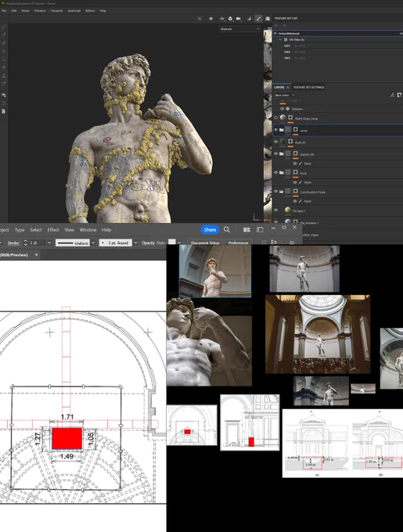This screenshot has height=532, width=403.
Task: Collapse the UV Tiles tree row
Action: click(x=280, y=40)
